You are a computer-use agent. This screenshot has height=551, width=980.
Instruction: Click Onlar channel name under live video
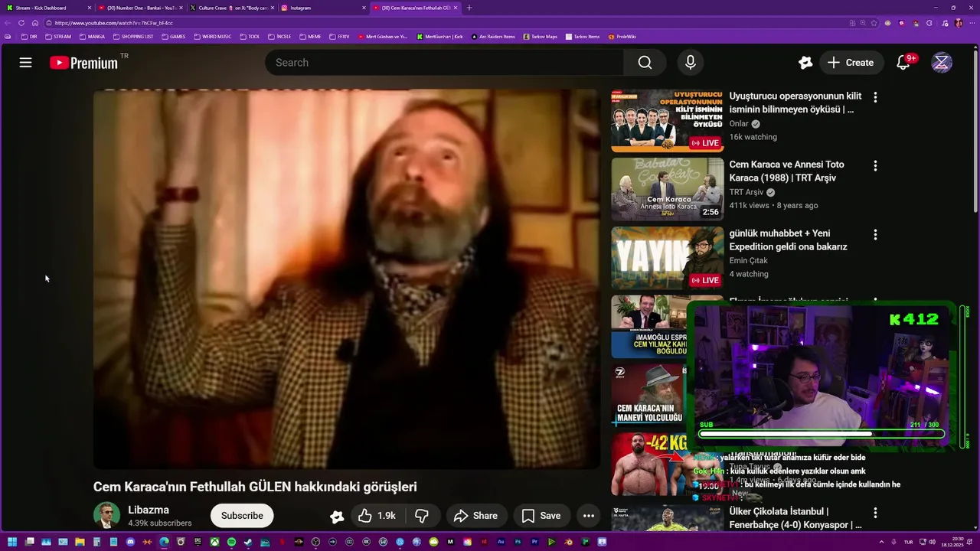click(739, 123)
